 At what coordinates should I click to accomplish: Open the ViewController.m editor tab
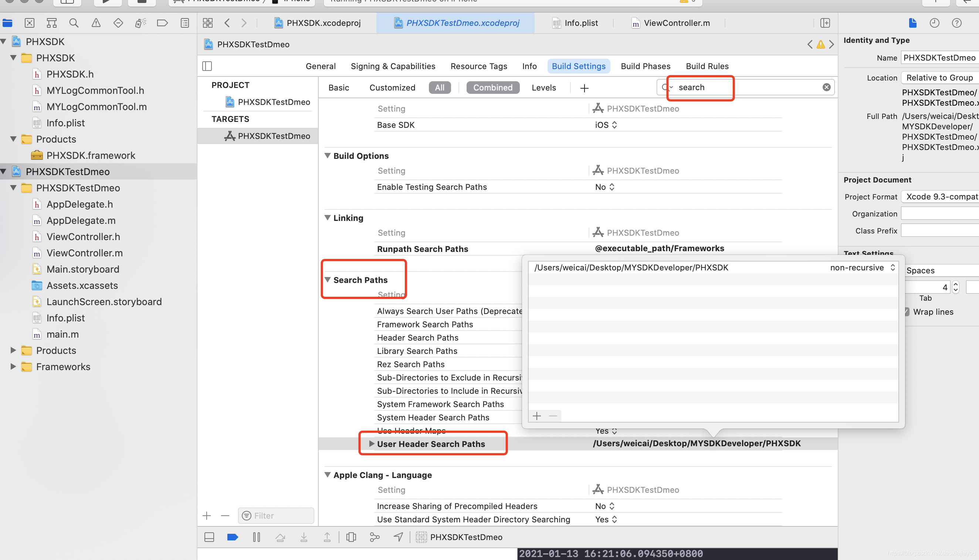(676, 23)
